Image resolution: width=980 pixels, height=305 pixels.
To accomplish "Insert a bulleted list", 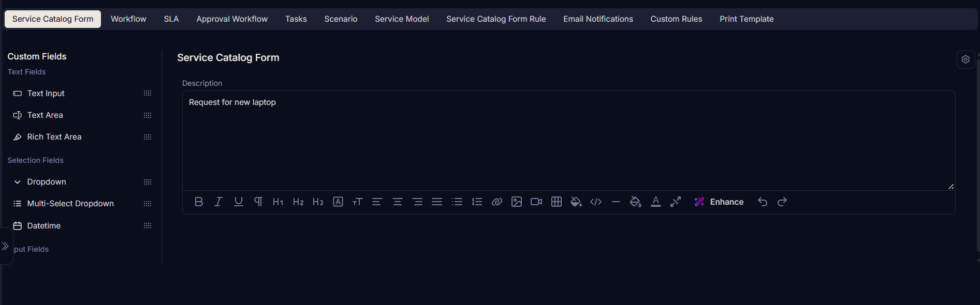I will point(457,202).
